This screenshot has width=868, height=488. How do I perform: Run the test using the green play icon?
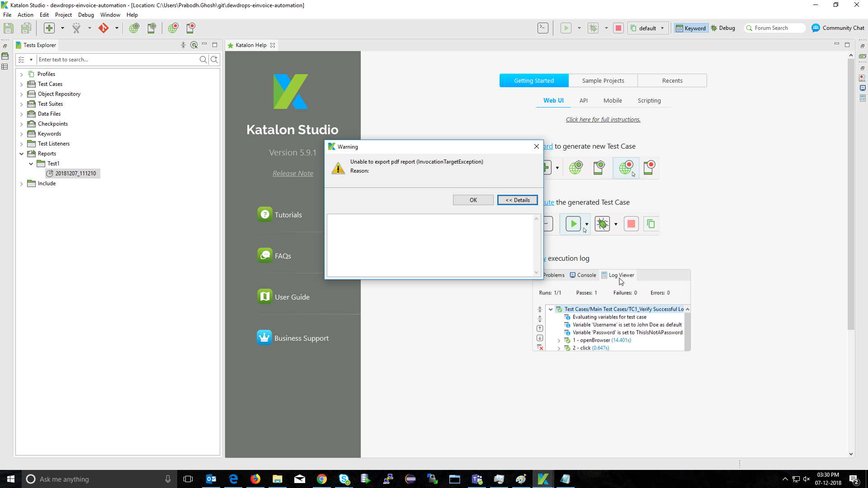click(566, 28)
